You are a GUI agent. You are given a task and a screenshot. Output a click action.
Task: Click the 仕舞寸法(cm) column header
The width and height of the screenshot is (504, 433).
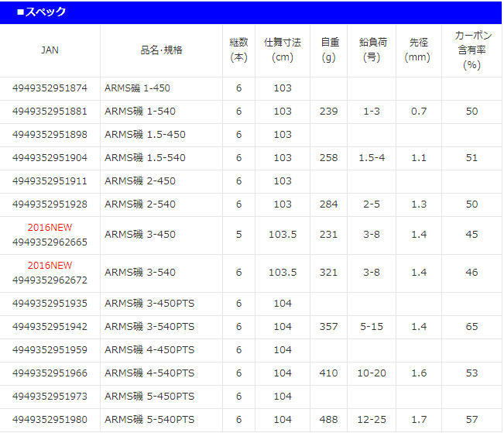click(283, 50)
